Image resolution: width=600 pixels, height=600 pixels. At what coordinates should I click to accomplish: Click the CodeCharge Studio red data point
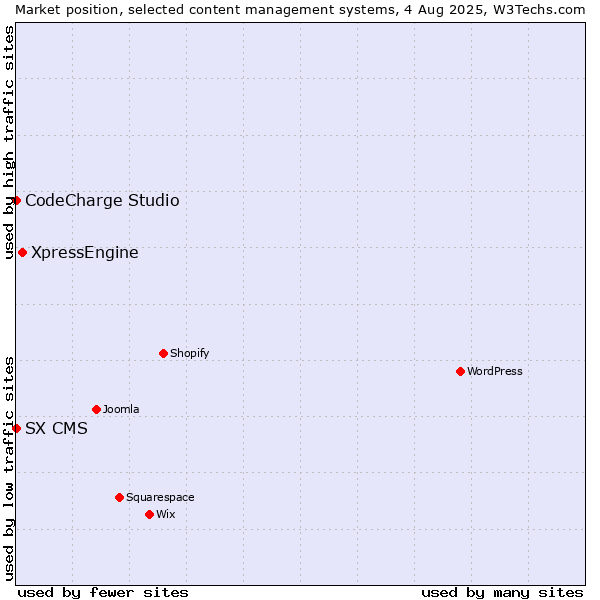click(16, 201)
